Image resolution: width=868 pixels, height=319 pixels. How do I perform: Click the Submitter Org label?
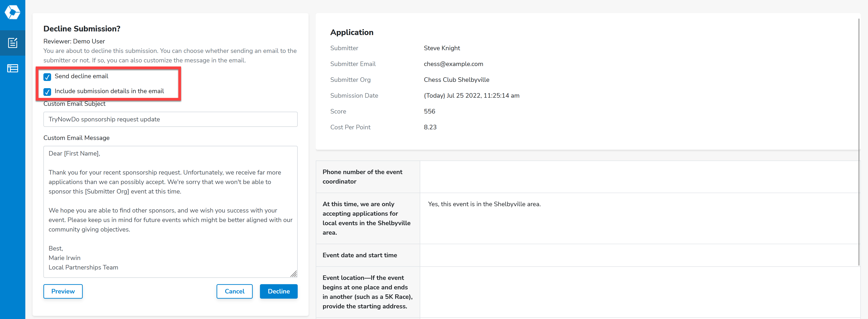(x=350, y=80)
